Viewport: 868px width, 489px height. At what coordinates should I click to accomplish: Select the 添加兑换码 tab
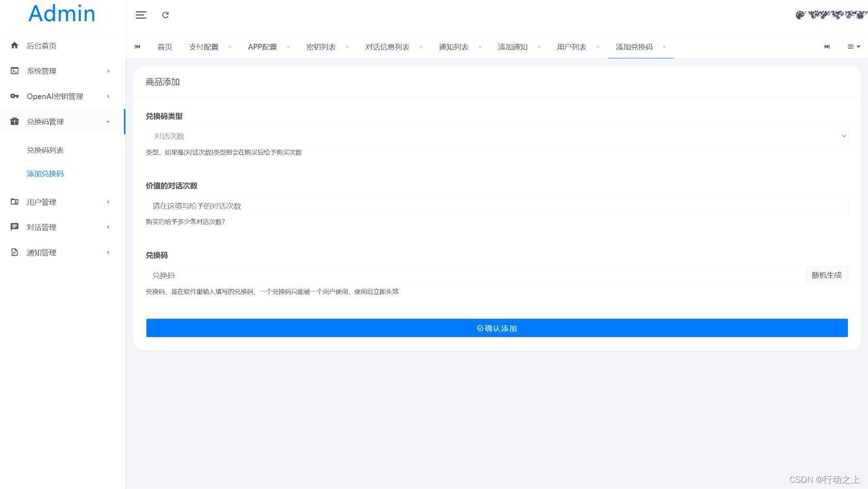[634, 47]
